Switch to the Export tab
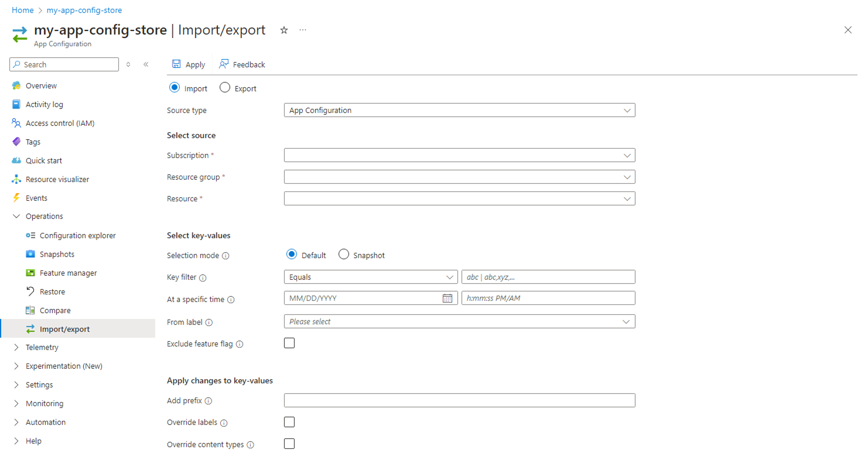Screen dimensions: 868x460 coord(225,88)
